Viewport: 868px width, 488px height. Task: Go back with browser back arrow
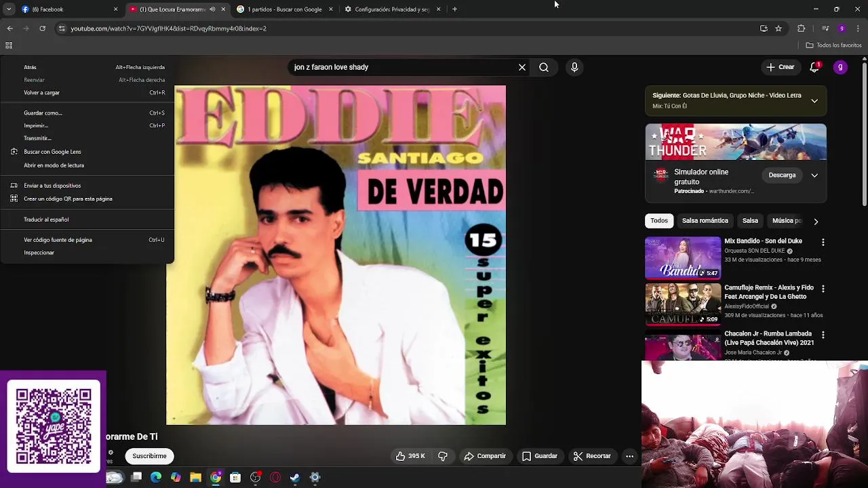(9, 28)
